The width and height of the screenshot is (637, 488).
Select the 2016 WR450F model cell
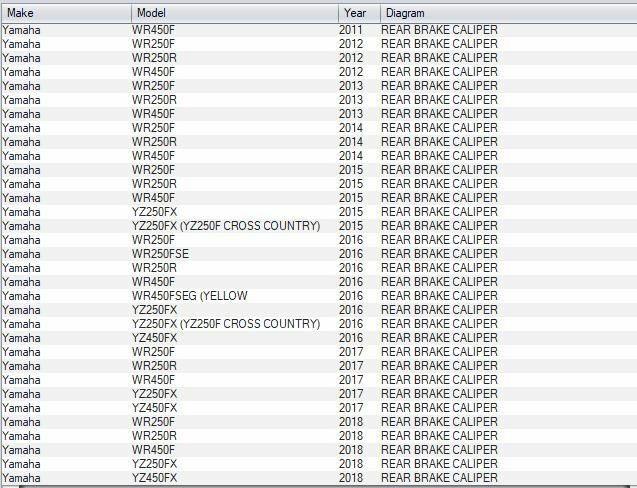coord(153,282)
